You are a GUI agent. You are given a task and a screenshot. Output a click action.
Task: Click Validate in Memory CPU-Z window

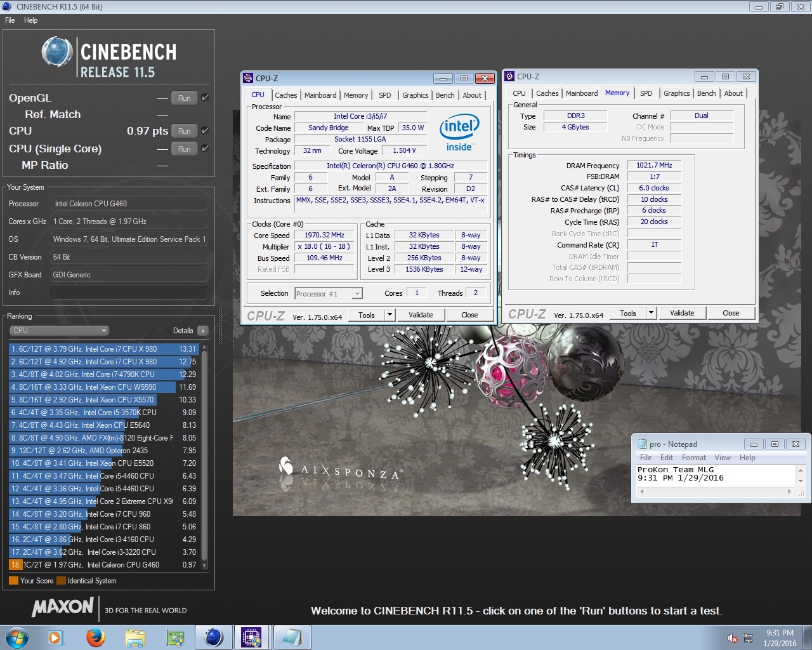pos(682,313)
